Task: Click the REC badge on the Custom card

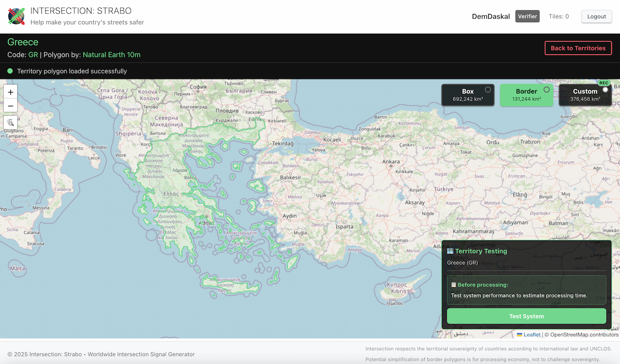Action: [603, 83]
